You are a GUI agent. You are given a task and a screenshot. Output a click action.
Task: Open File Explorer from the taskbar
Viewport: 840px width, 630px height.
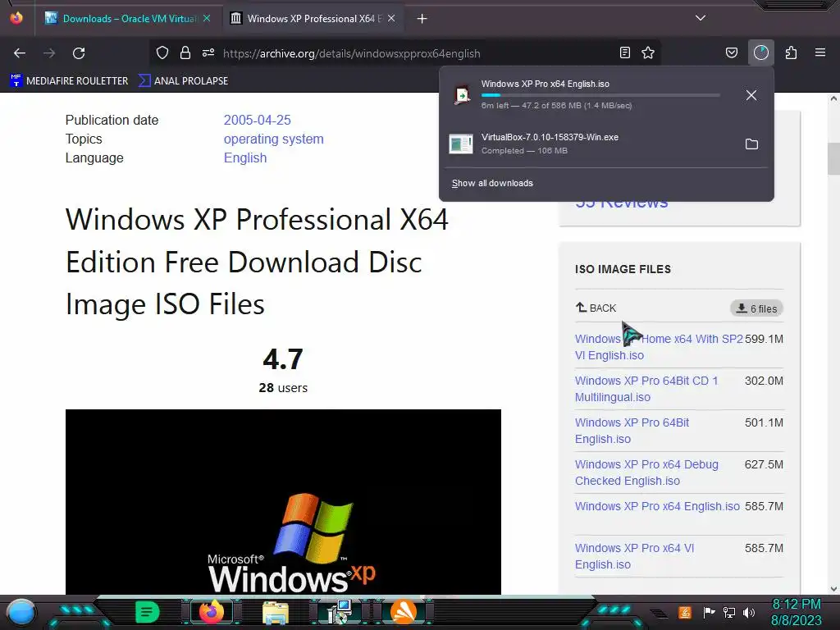pos(276,612)
